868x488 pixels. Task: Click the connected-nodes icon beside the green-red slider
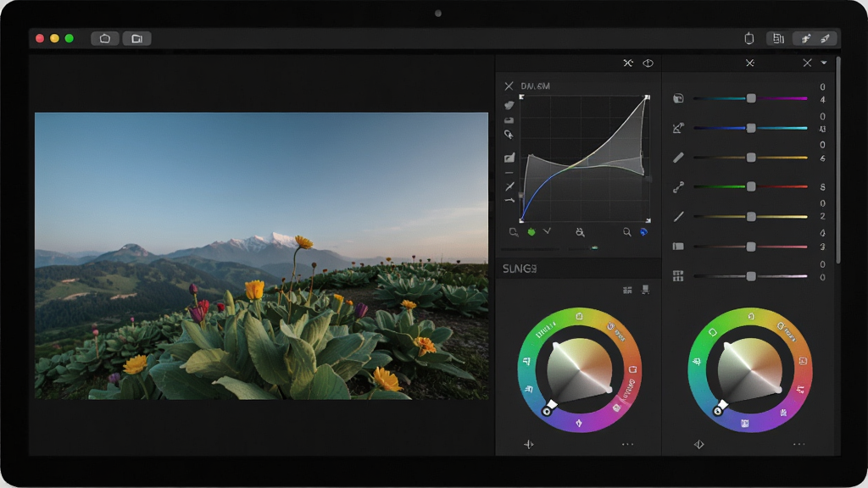pyautogui.click(x=678, y=187)
